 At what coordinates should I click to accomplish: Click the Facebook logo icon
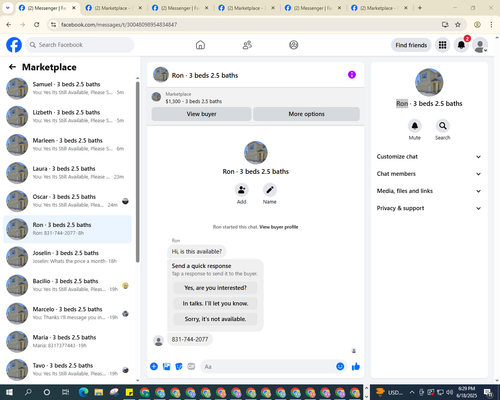(x=14, y=45)
